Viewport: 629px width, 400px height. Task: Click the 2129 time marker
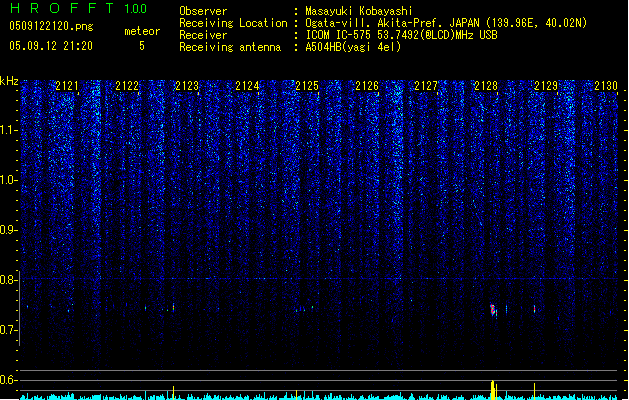546,86
